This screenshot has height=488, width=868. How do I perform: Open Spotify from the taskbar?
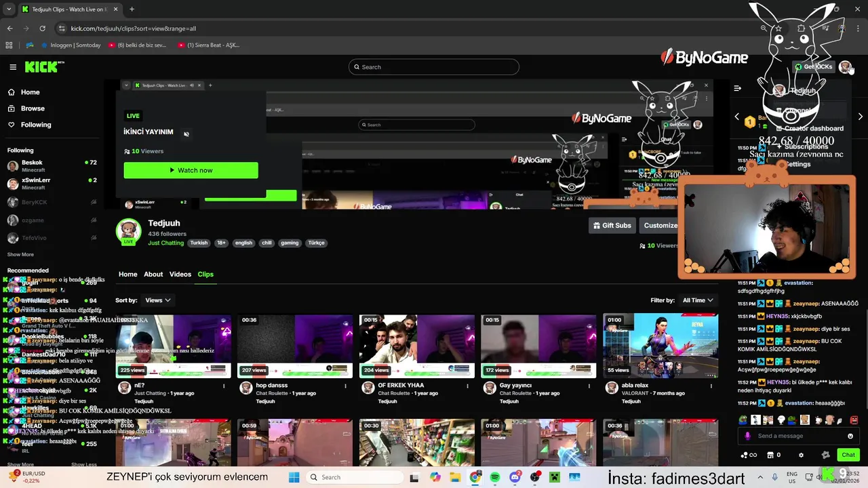click(495, 477)
